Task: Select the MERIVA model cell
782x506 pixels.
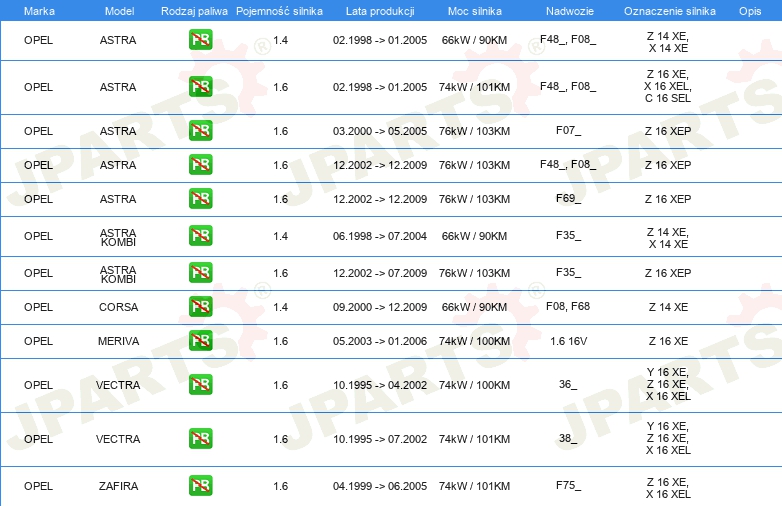Action: pyautogui.click(x=118, y=341)
